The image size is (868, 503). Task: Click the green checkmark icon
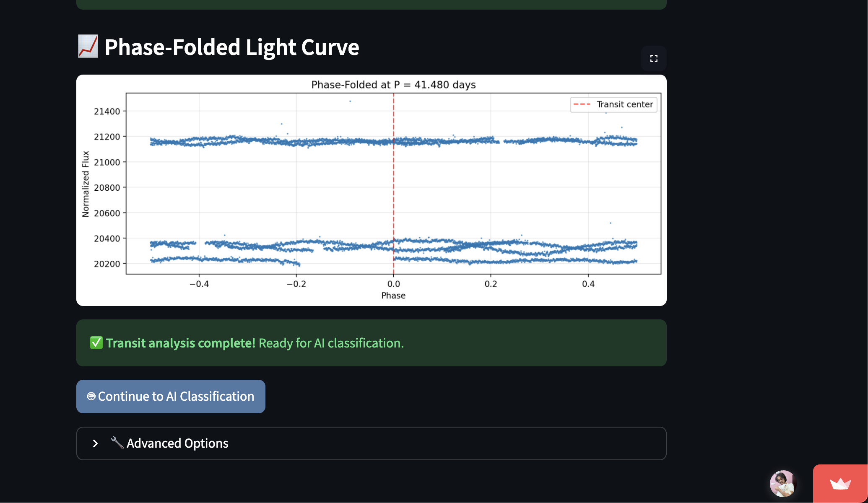click(96, 342)
